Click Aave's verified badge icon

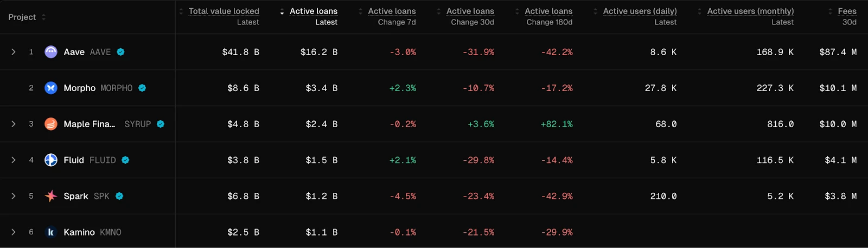(121, 52)
